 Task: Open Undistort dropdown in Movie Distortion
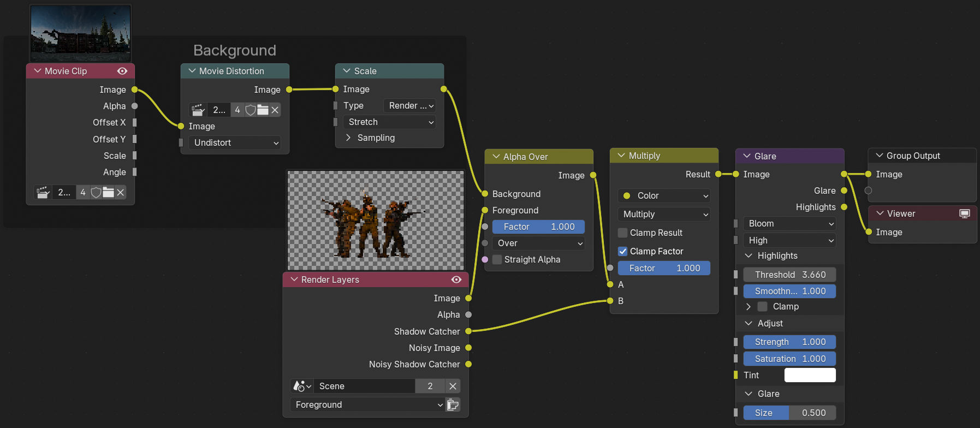pyautogui.click(x=235, y=142)
